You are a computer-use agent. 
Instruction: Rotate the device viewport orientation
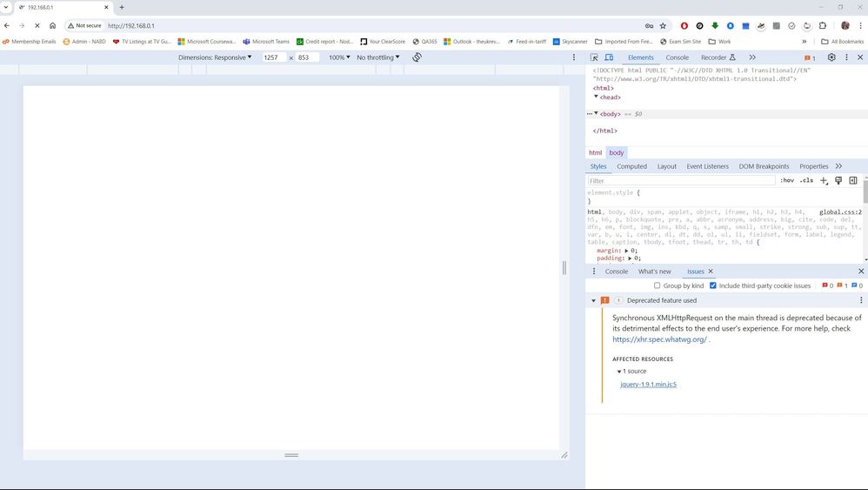tap(417, 57)
